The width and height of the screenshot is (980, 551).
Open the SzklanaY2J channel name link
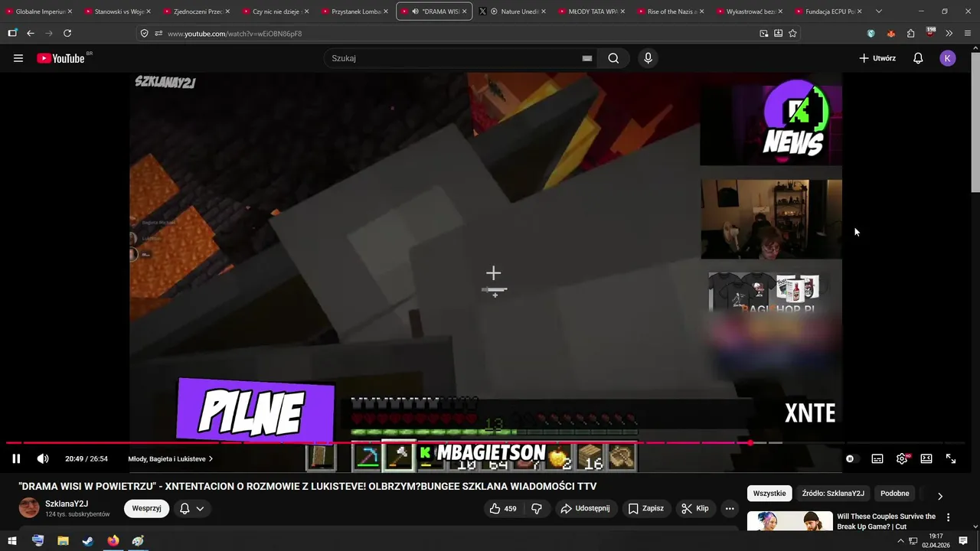[x=67, y=504]
